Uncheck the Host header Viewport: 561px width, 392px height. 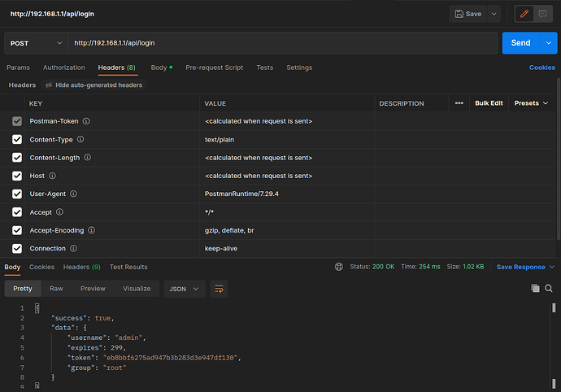[x=17, y=176]
